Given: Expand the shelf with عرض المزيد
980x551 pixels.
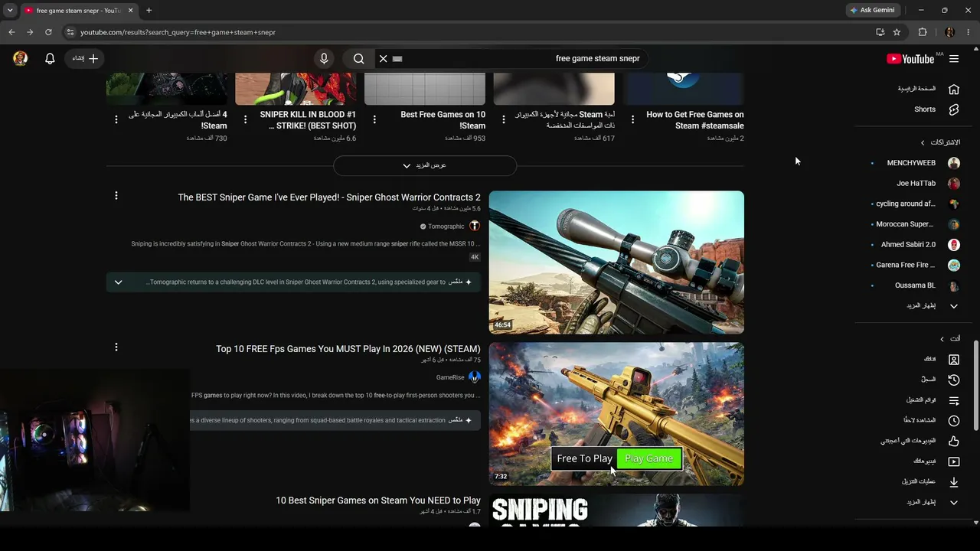Looking at the screenshot, I should [425, 165].
